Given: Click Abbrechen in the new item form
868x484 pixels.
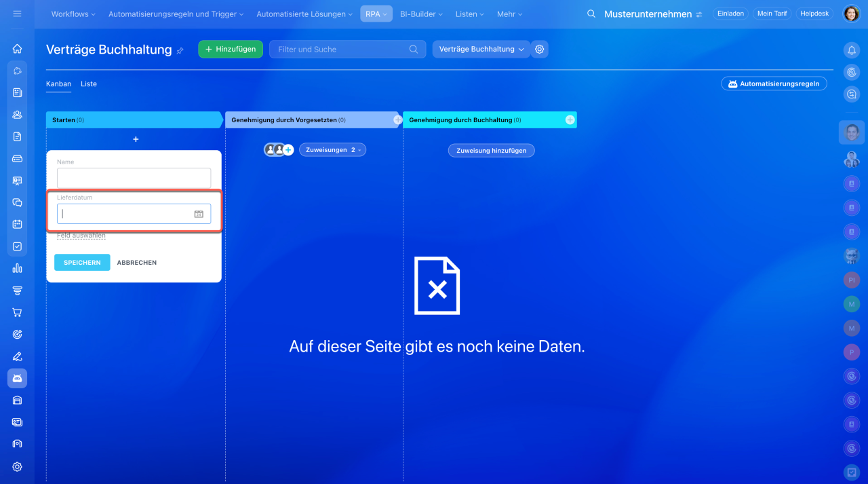Looking at the screenshot, I should pos(137,263).
